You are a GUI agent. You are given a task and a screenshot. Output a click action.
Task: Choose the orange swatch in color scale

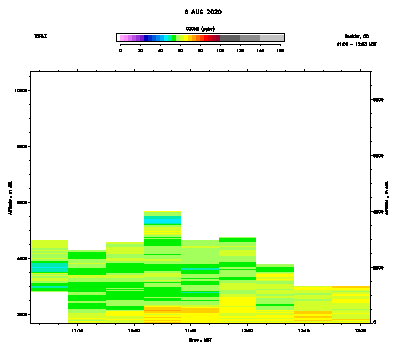(198, 38)
